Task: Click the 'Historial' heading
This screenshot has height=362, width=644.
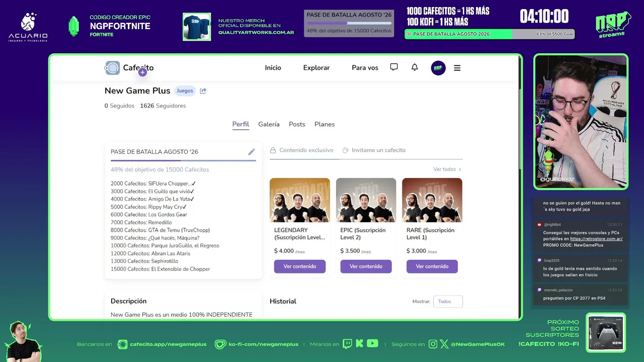Action: (283, 301)
